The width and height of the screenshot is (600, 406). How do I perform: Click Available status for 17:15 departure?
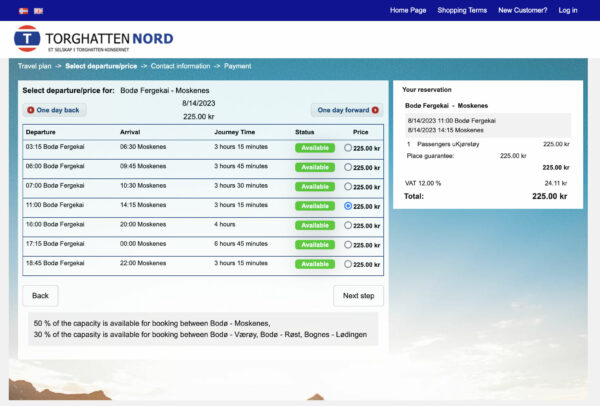(315, 245)
